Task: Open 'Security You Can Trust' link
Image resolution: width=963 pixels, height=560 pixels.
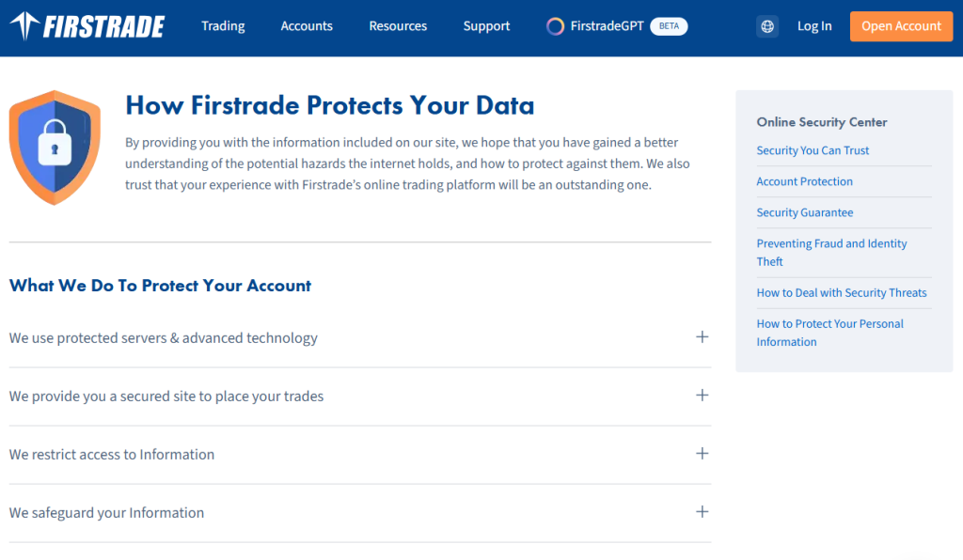Action: (813, 150)
